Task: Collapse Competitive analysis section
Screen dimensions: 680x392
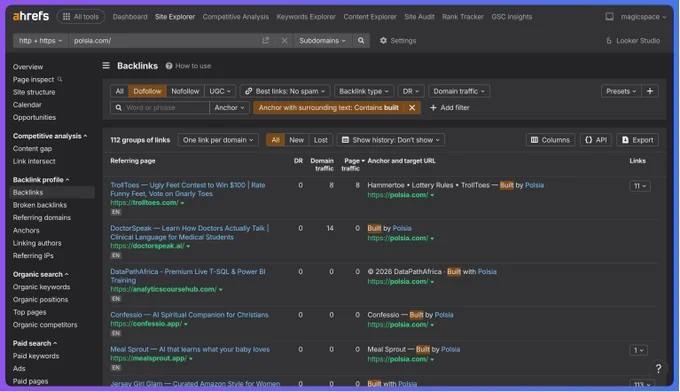Action: (49, 136)
